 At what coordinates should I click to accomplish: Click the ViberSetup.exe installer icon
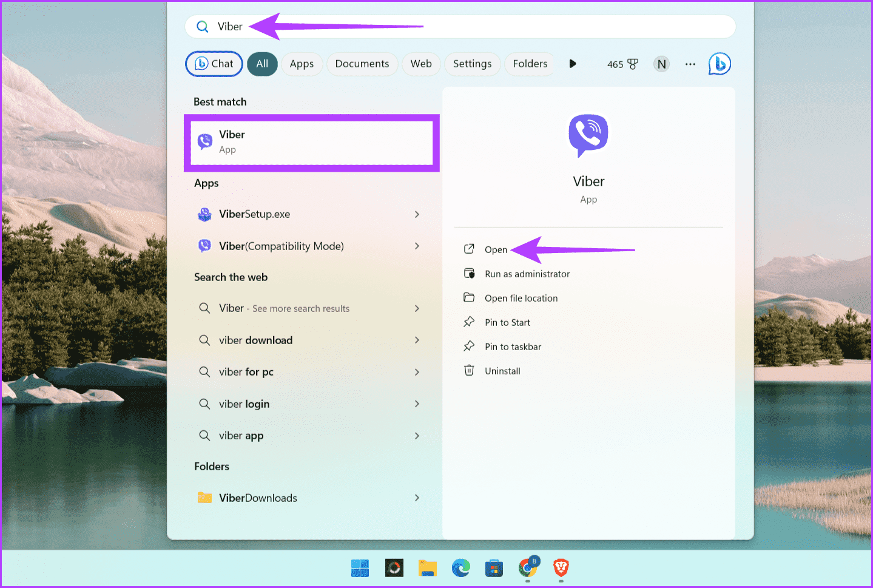pyautogui.click(x=205, y=214)
